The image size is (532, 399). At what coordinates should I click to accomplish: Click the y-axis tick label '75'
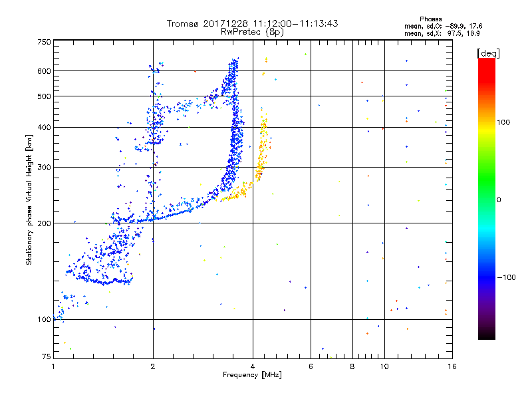[47, 356]
